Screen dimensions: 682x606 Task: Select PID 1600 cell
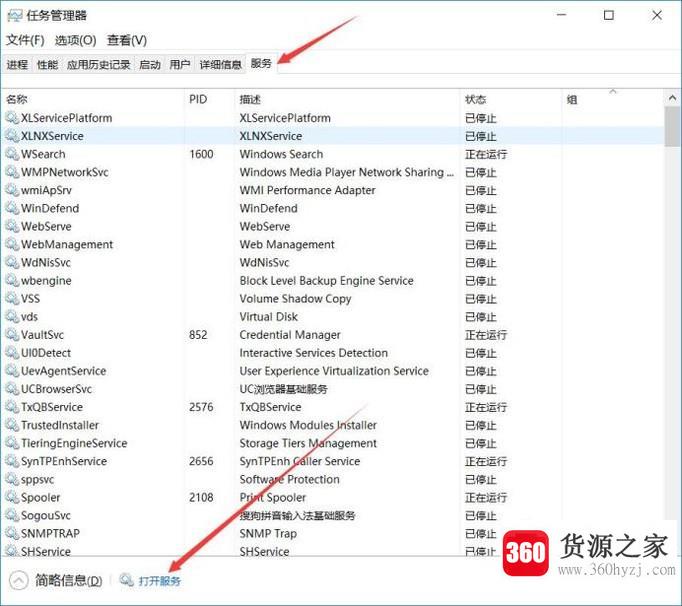[x=201, y=154]
